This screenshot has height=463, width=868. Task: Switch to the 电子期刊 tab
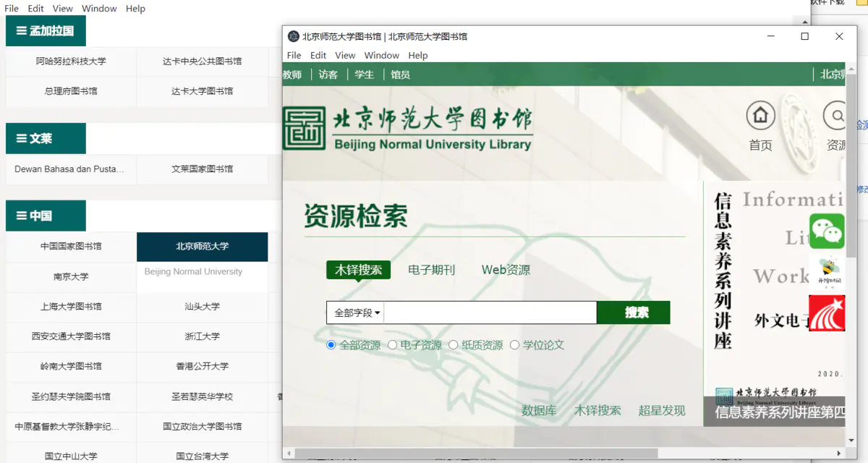click(432, 270)
